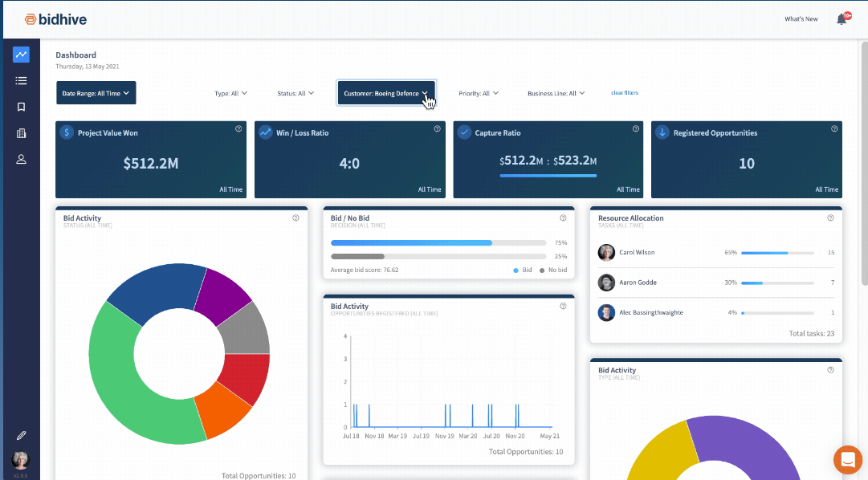Image resolution: width=868 pixels, height=480 pixels.
Task: Open the Status: All filter menu
Action: 295,92
